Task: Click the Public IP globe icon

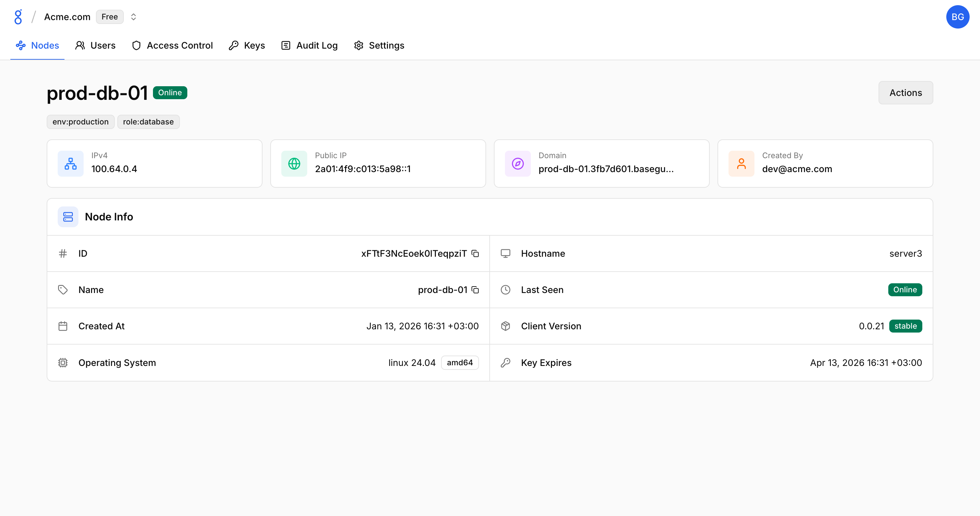Action: pos(294,164)
